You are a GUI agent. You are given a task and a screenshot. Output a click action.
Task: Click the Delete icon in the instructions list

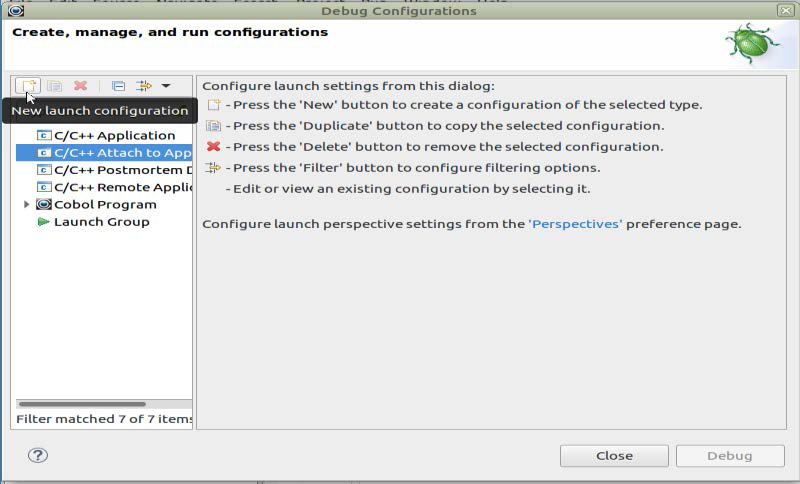pos(213,146)
